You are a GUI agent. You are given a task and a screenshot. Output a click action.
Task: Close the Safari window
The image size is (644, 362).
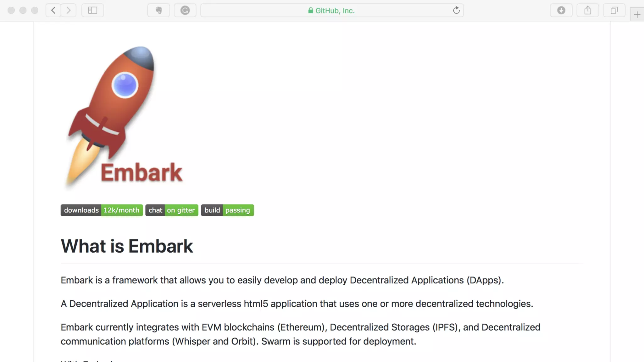coord(11,10)
